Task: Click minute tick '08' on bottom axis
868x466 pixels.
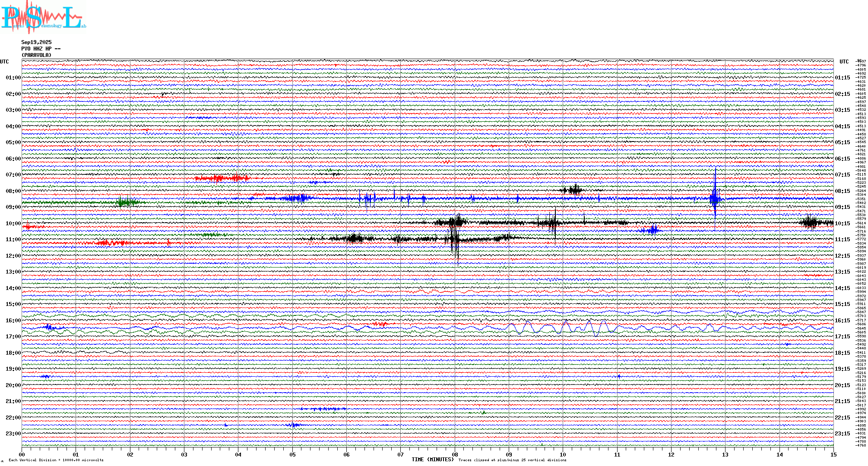Action: coord(455,455)
